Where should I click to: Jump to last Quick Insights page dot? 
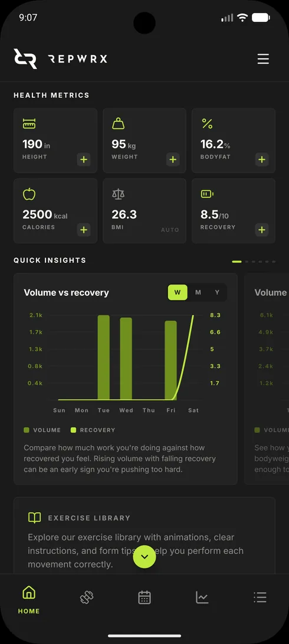274,261
